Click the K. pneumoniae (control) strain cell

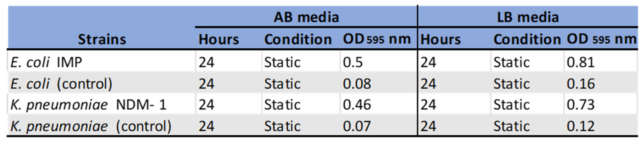[91, 126]
